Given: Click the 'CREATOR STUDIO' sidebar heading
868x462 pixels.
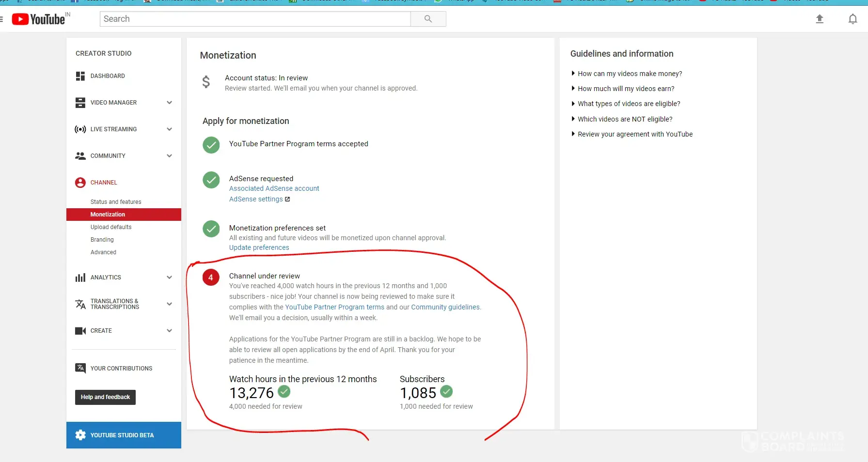Looking at the screenshot, I should tap(104, 53).
